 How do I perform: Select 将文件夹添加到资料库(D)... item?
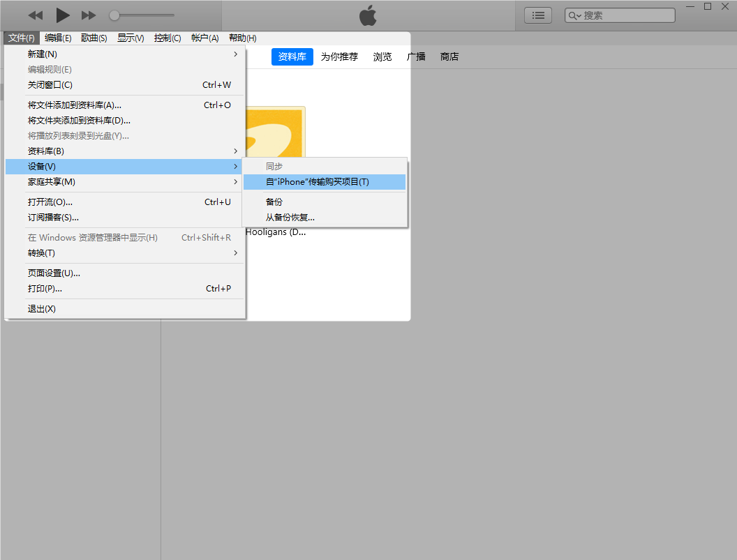click(125, 121)
